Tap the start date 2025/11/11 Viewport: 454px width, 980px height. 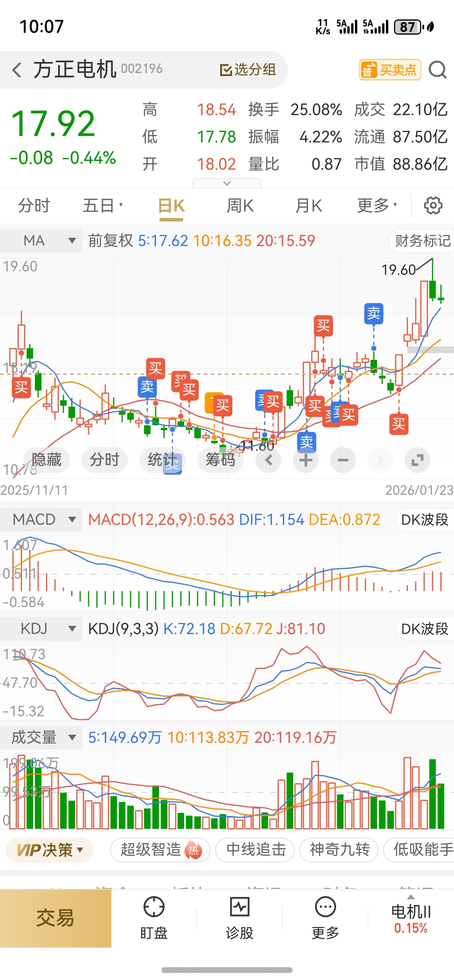[34, 490]
